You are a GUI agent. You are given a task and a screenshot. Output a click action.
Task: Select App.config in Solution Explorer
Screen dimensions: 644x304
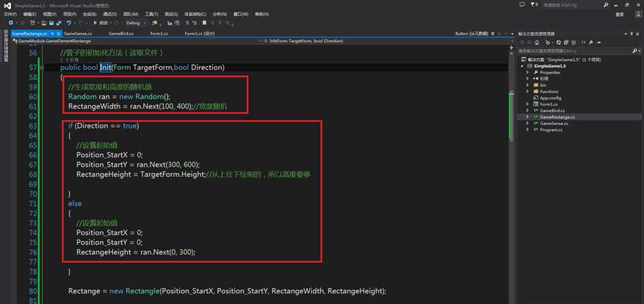click(x=550, y=98)
